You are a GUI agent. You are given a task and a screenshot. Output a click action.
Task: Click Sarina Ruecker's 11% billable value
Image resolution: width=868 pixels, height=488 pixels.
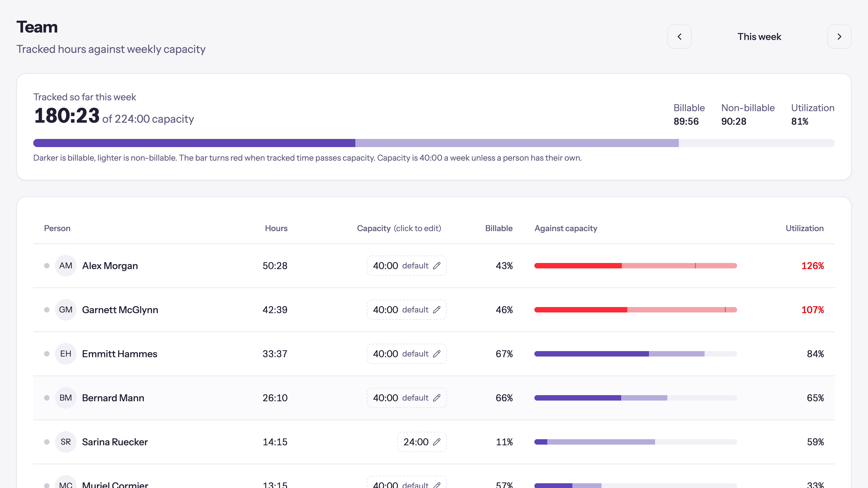[x=504, y=442]
